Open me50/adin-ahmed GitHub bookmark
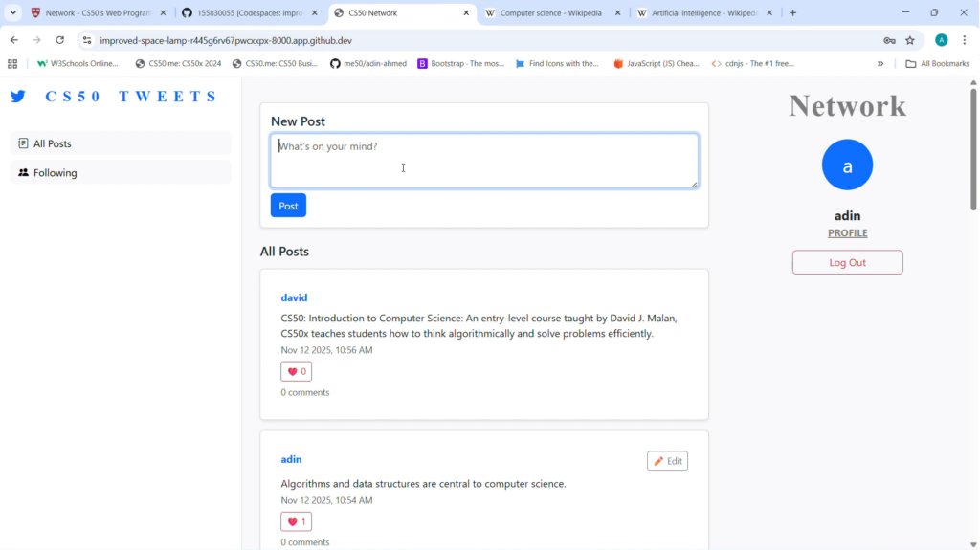This screenshot has width=980, height=550. coord(368,64)
